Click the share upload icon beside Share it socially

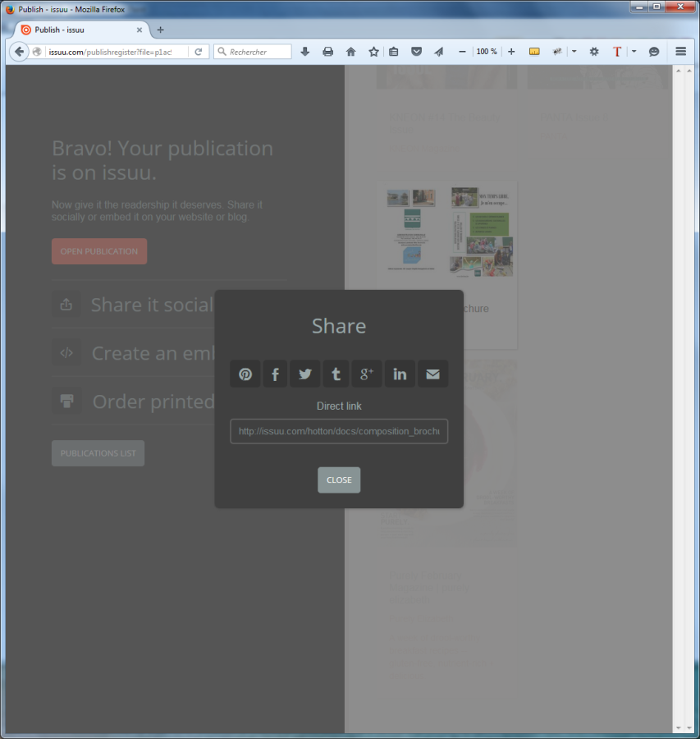click(66, 305)
